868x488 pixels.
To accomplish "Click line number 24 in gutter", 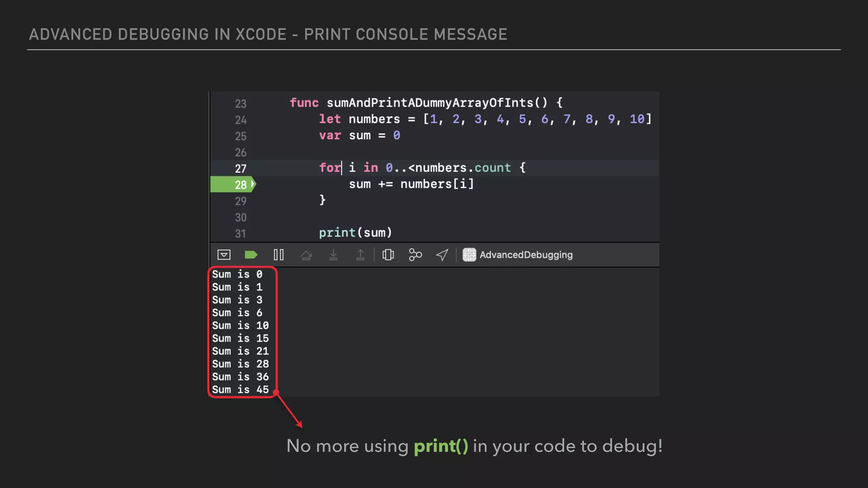I will [x=241, y=120].
